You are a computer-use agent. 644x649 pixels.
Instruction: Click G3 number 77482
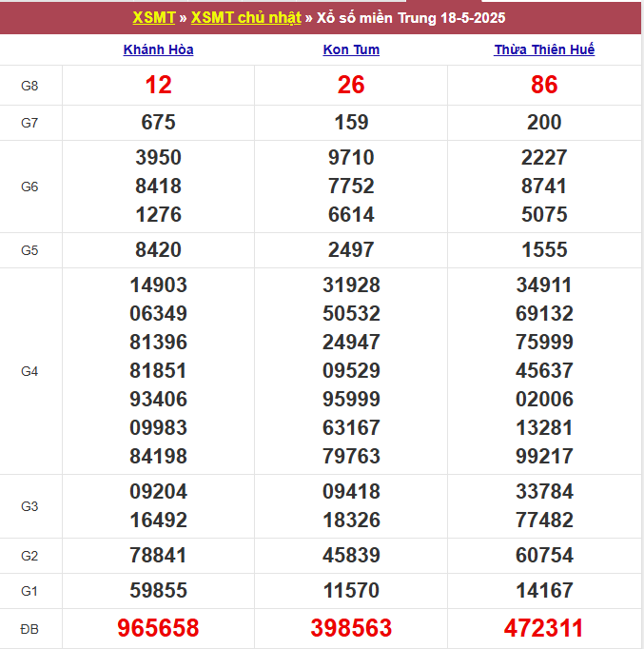(x=544, y=521)
